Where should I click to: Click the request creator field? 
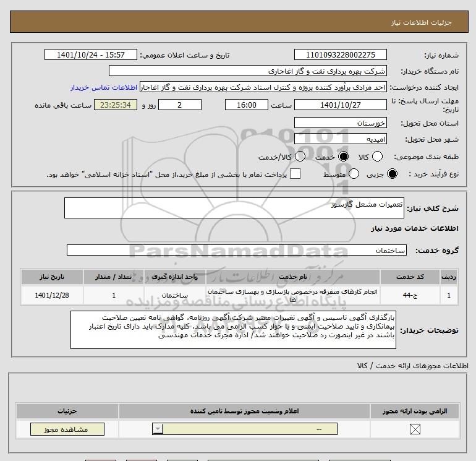(263, 87)
